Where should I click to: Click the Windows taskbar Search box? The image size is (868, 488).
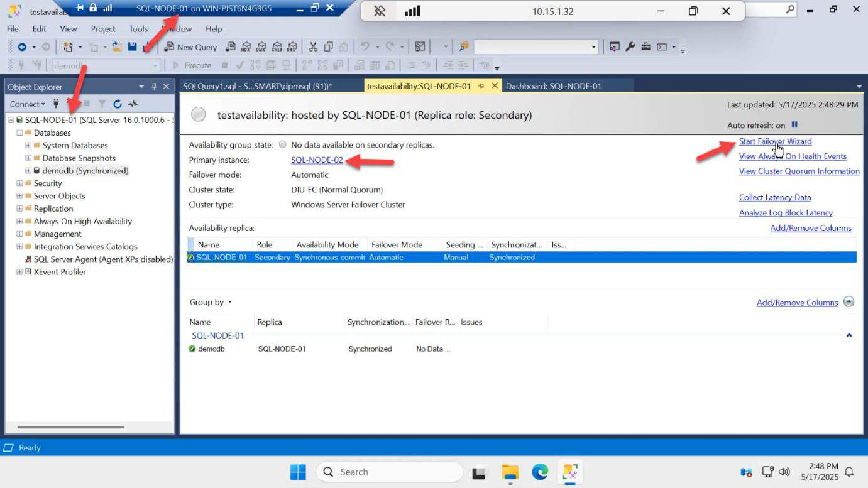click(389, 472)
